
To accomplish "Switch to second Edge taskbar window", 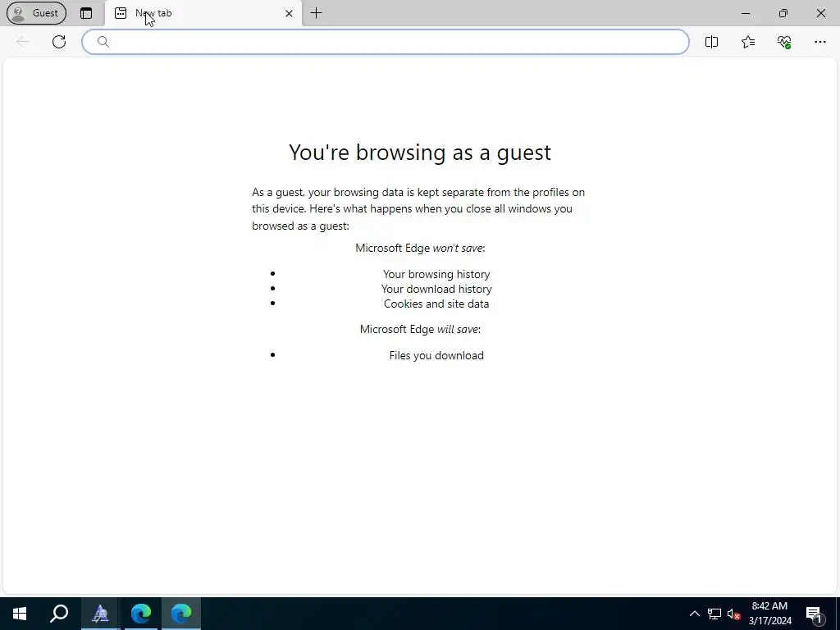I will (181, 614).
